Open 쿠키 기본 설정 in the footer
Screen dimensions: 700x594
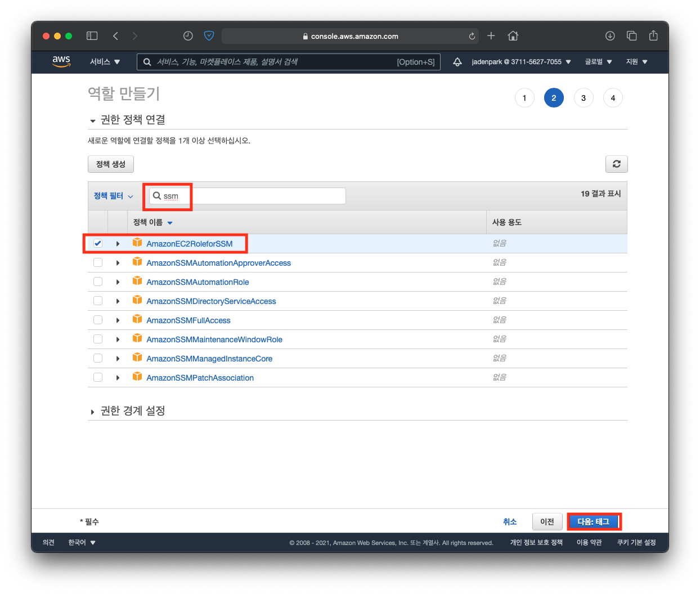pos(636,543)
